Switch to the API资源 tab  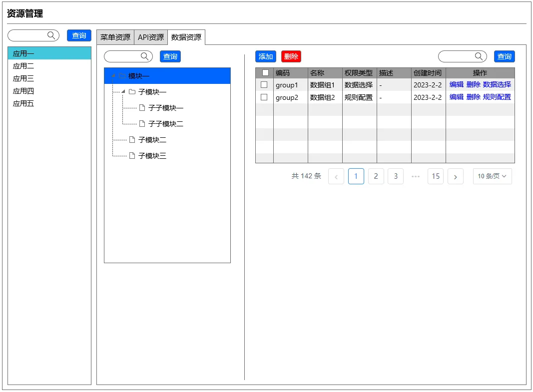point(151,37)
